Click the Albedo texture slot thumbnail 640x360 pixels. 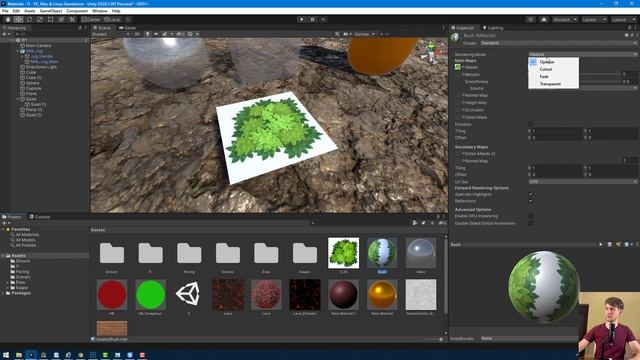pyautogui.click(x=458, y=67)
